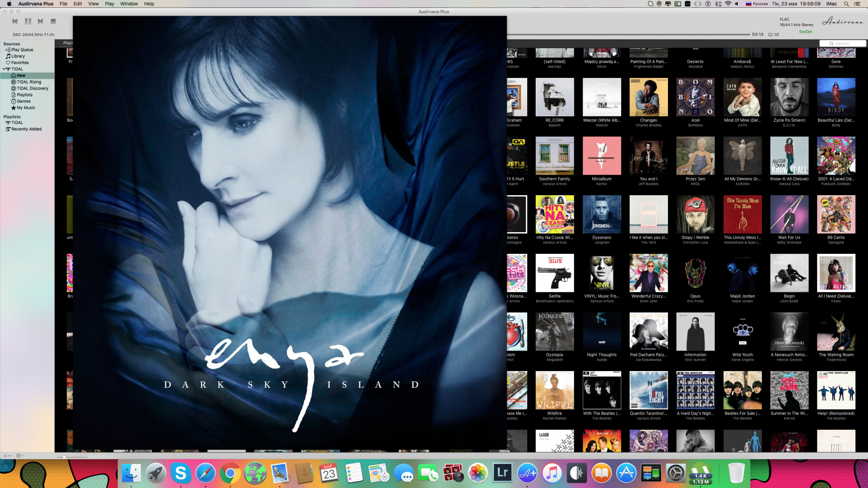Viewport: 868px width, 488px height.
Task: Open You and I by Jeff Buckley
Action: (649, 156)
